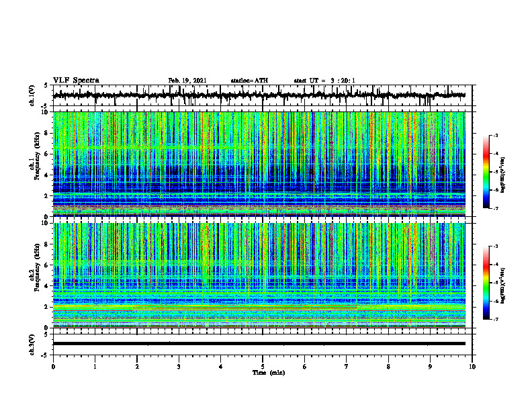Select the "start UT = 3 : 20: 1" text

324,81
